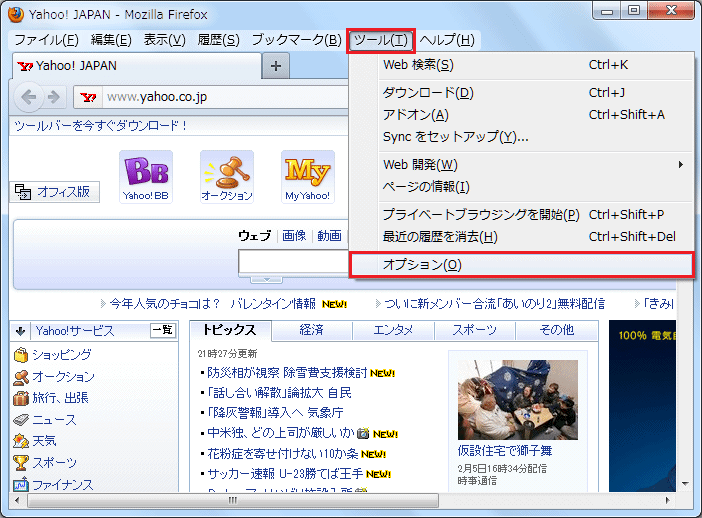Expand the Web 開発(W) submenu
The height and width of the screenshot is (518, 702).
[x=522, y=165]
